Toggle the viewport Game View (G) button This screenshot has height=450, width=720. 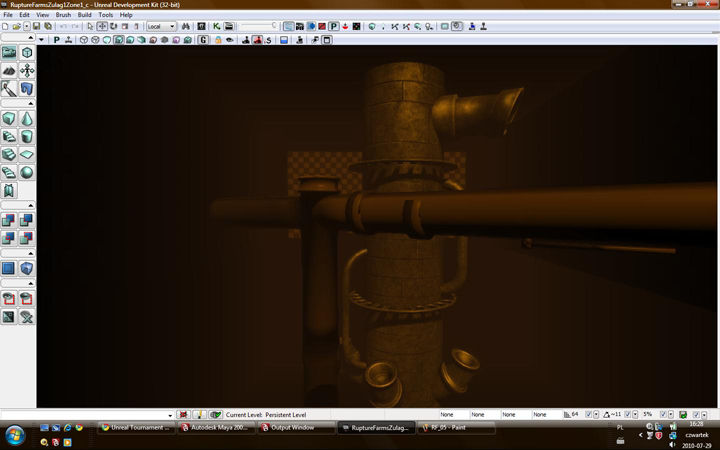[204, 40]
